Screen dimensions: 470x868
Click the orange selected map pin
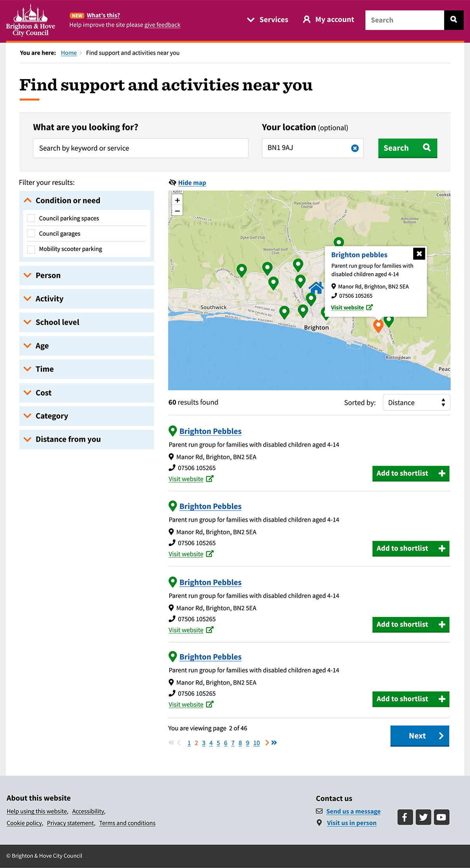pos(378,325)
